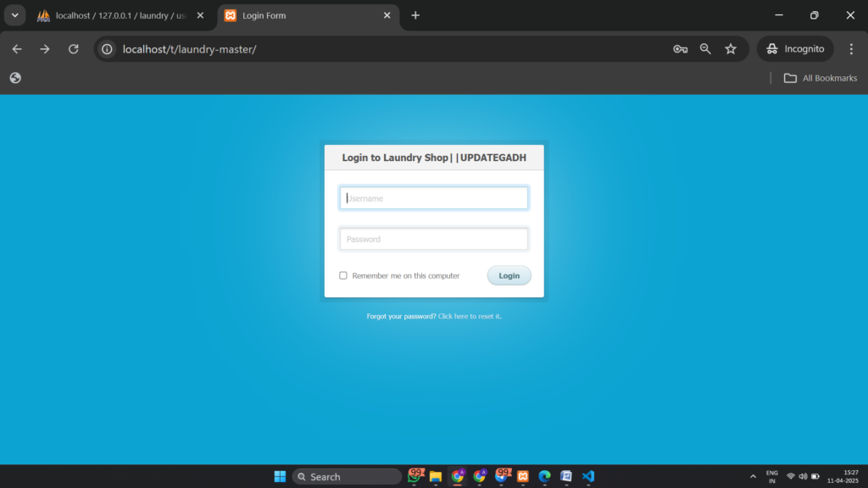Open Wi-Fi network settings icon
This screenshot has height=488, width=868.
791,476
